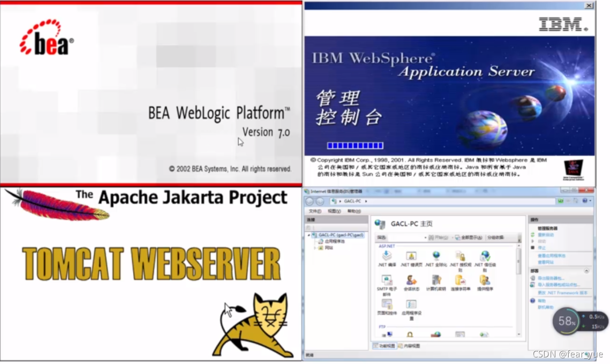Open the .NET 编译 feature icon
Viewport: 610px width, 364px height.
coord(386,256)
